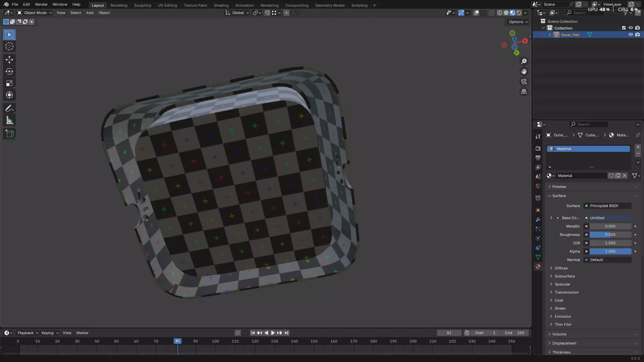Switch to the UV Editing workspace tab
The image size is (644, 362).
[167, 5]
